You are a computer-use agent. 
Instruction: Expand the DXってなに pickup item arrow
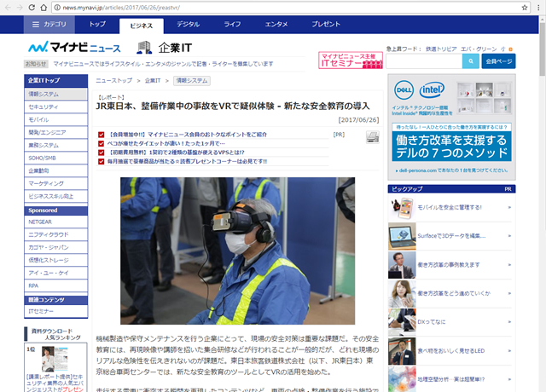(508, 323)
